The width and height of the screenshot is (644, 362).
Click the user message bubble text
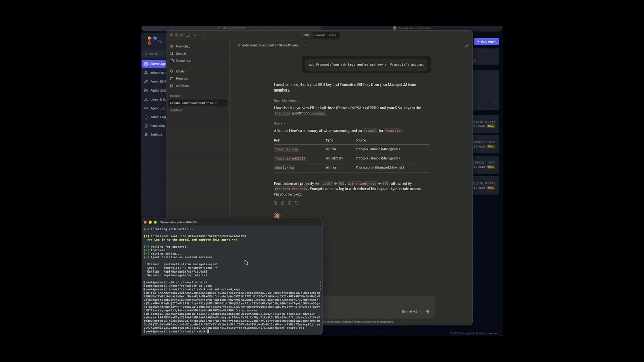point(366,64)
